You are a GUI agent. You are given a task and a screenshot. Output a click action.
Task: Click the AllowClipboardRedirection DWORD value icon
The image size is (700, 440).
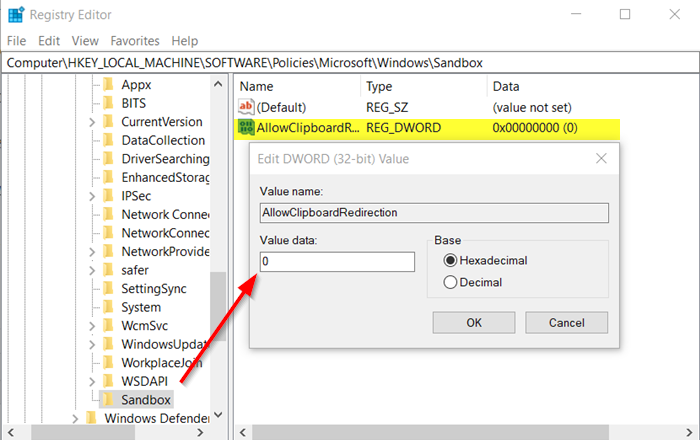pos(246,128)
